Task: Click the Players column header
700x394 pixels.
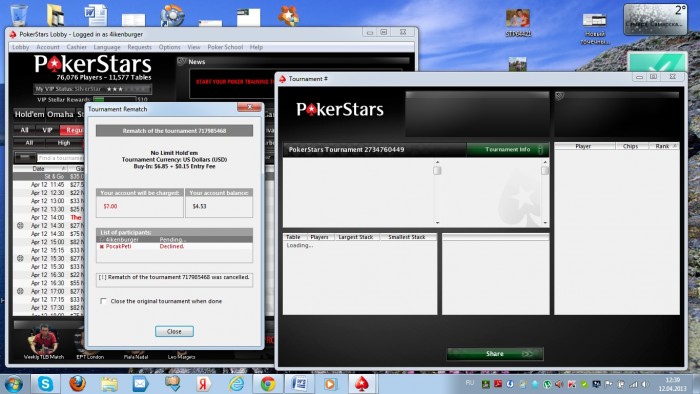Action: (319, 237)
